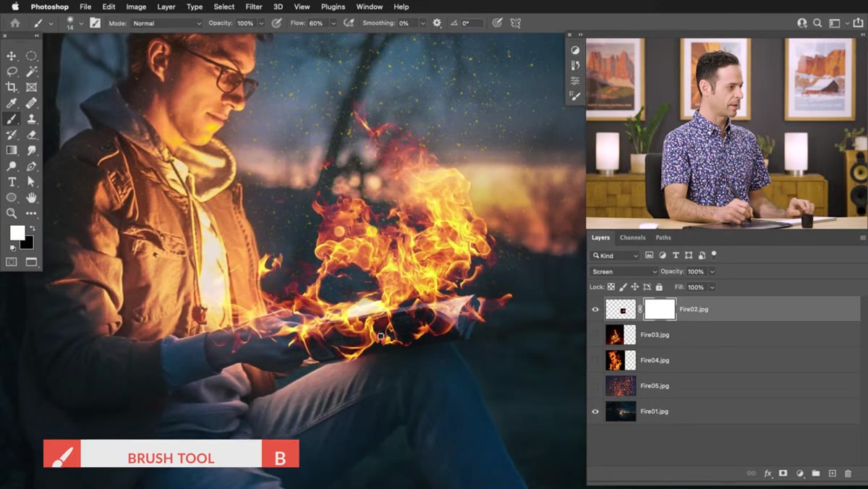This screenshot has height=489, width=868.
Task: Reset default foreground and background colors
Action: click(12, 248)
